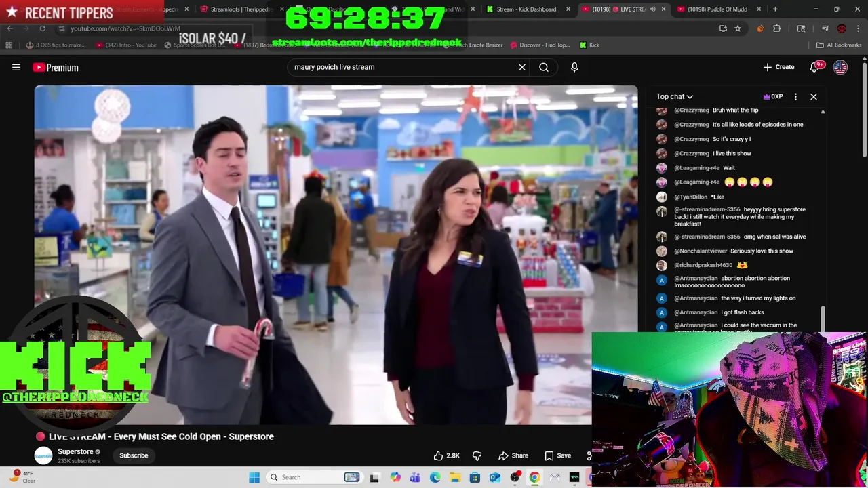Open Chrome media controls icon
Image resolution: width=868 pixels, height=488 pixels.
pos(825,28)
